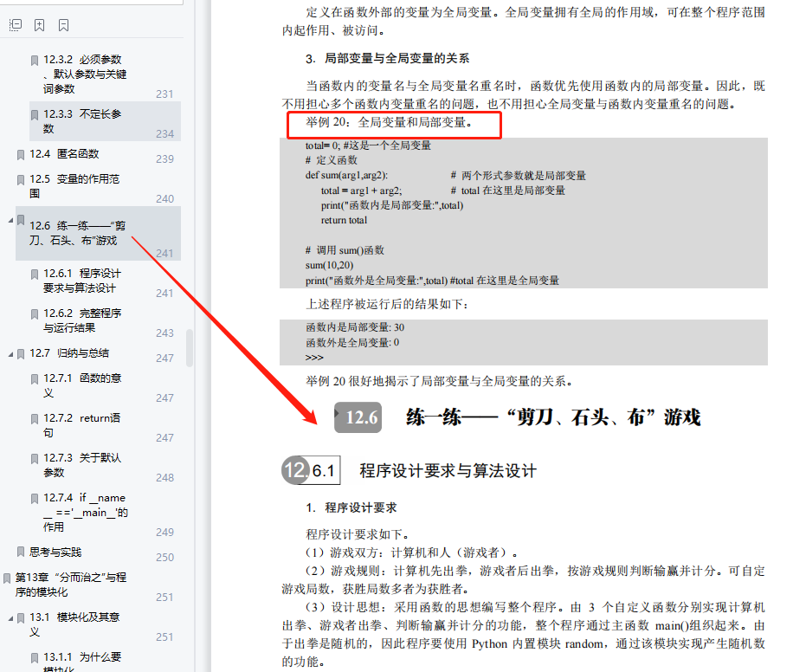Open bookmark 12.3.2 必须参数、默认参数与关键词参数

[x=85, y=74]
